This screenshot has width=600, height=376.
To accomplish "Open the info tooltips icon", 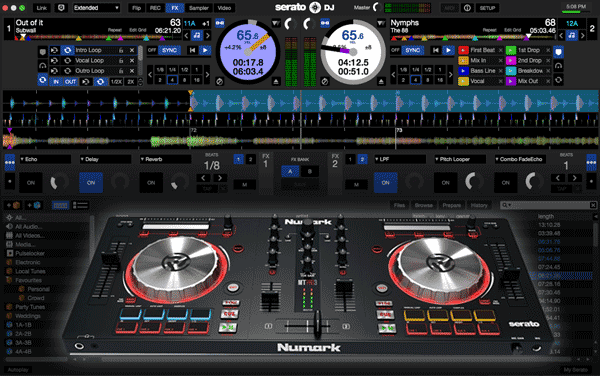I will 467,8.
